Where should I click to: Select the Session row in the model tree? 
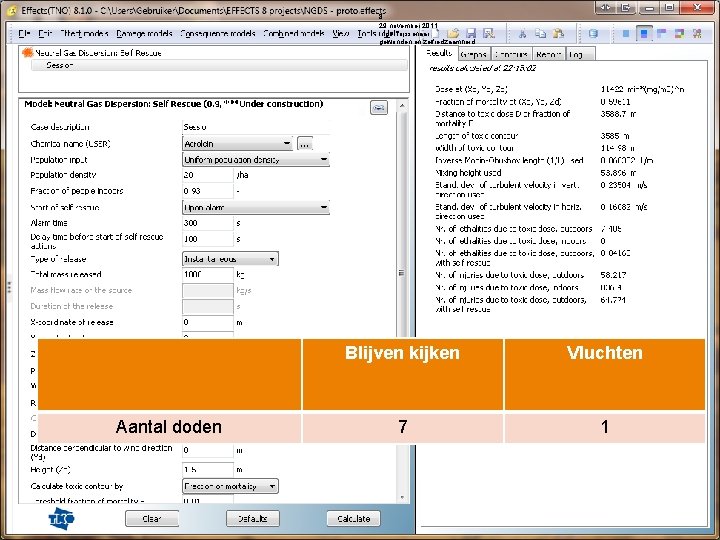pos(219,65)
